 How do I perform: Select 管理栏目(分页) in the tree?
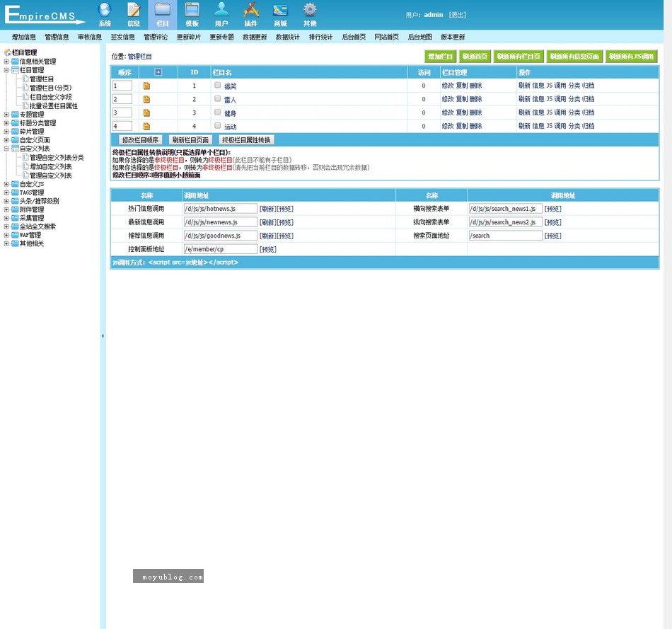(50, 88)
